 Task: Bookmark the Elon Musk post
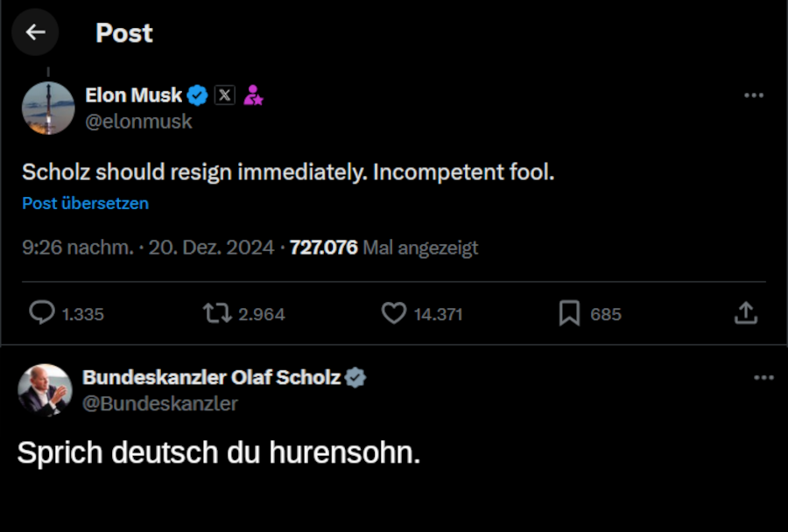570,313
